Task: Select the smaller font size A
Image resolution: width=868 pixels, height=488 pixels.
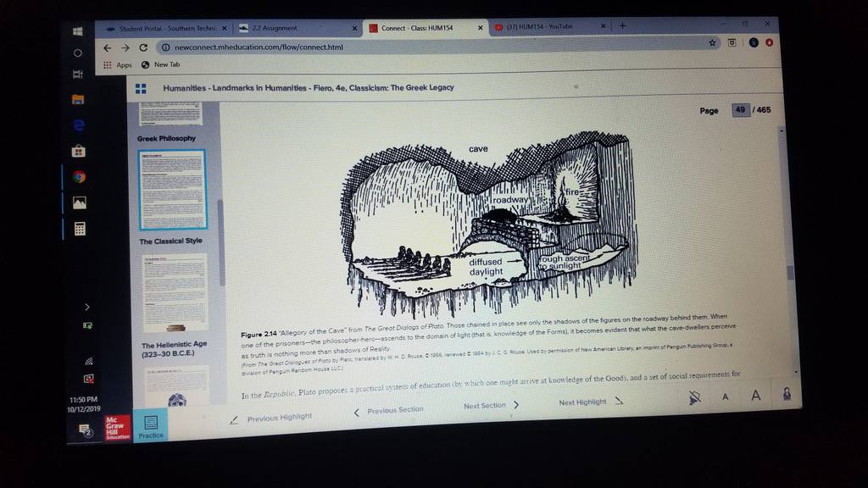Action: point(726,396)
